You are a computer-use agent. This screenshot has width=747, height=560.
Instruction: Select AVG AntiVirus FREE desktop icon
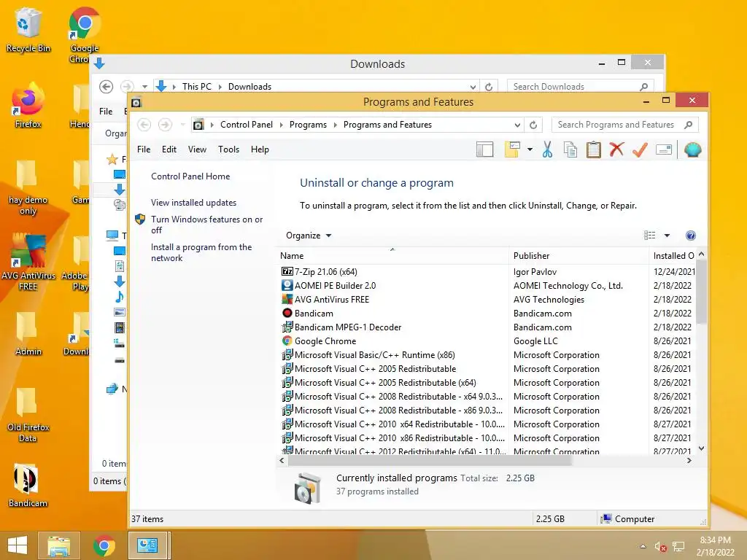[28, 262]
